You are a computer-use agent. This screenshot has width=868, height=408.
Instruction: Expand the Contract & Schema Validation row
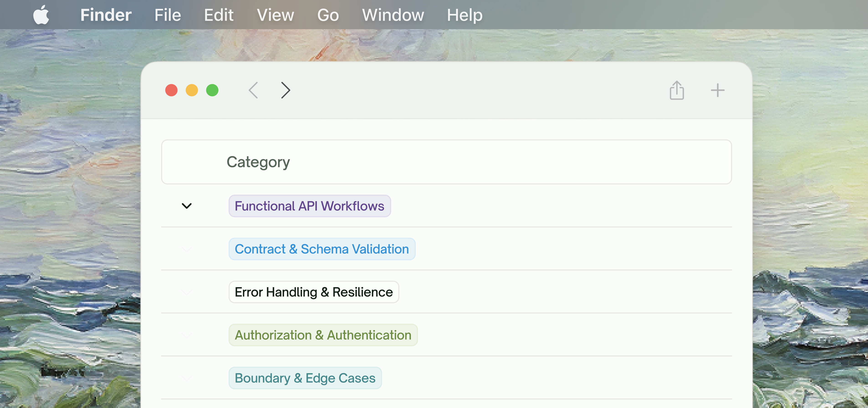point(187,249)
